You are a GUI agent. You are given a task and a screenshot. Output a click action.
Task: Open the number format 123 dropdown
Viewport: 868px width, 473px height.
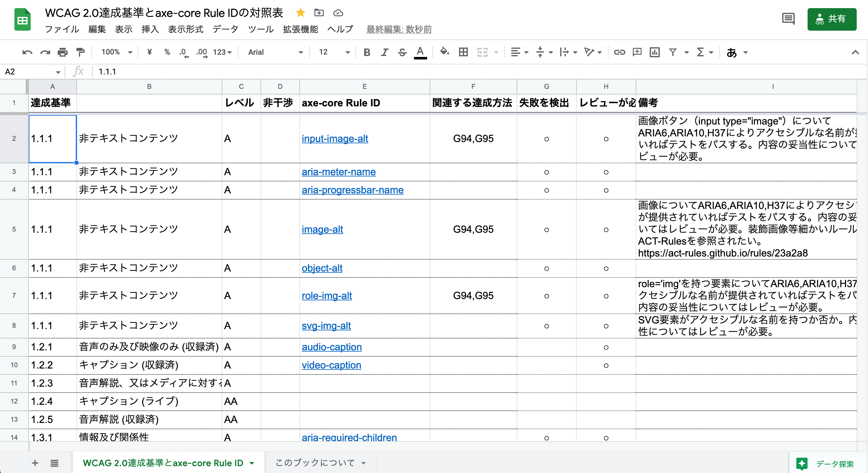tap(222, 52)
